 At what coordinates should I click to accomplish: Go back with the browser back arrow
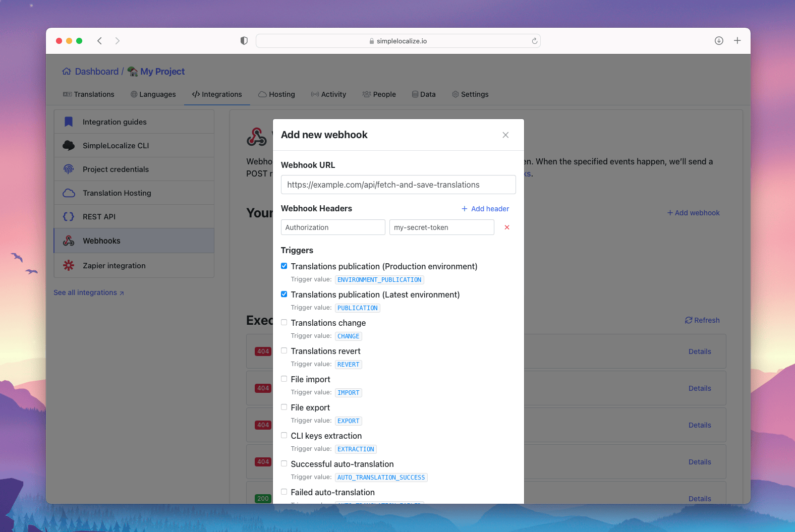99,41
